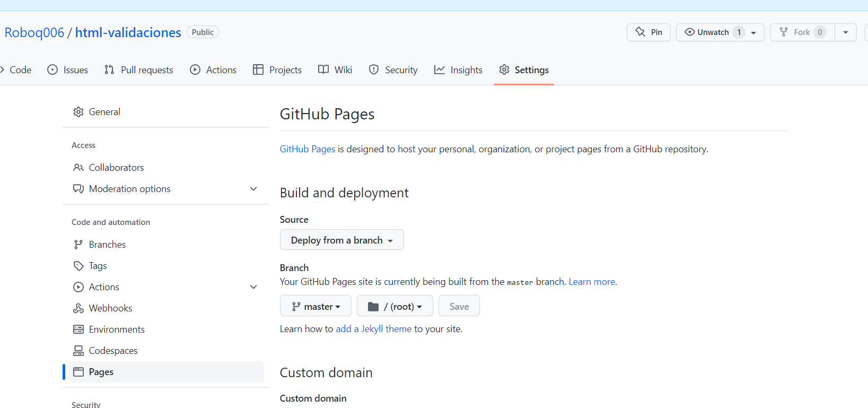Open the Roboq006 user link

34,32
